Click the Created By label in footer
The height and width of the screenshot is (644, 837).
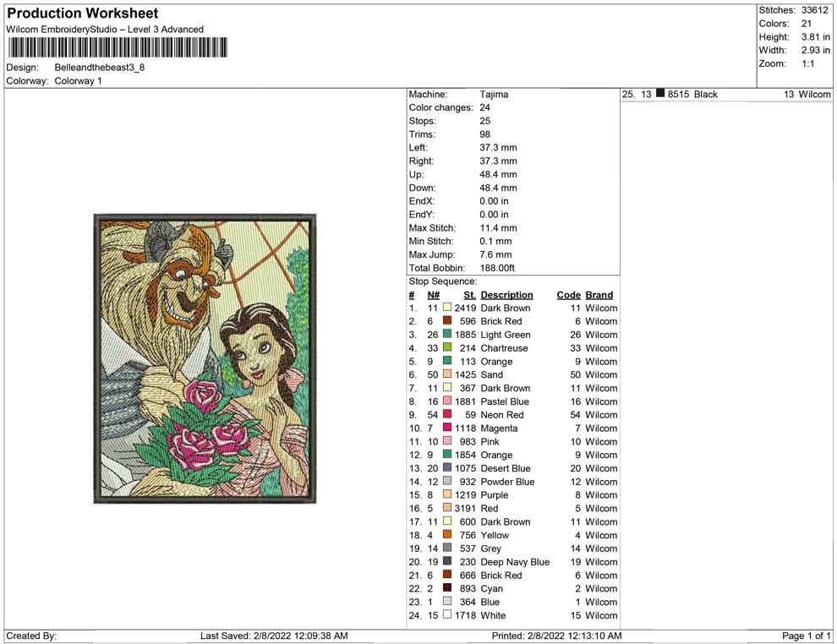click(31, 636)
